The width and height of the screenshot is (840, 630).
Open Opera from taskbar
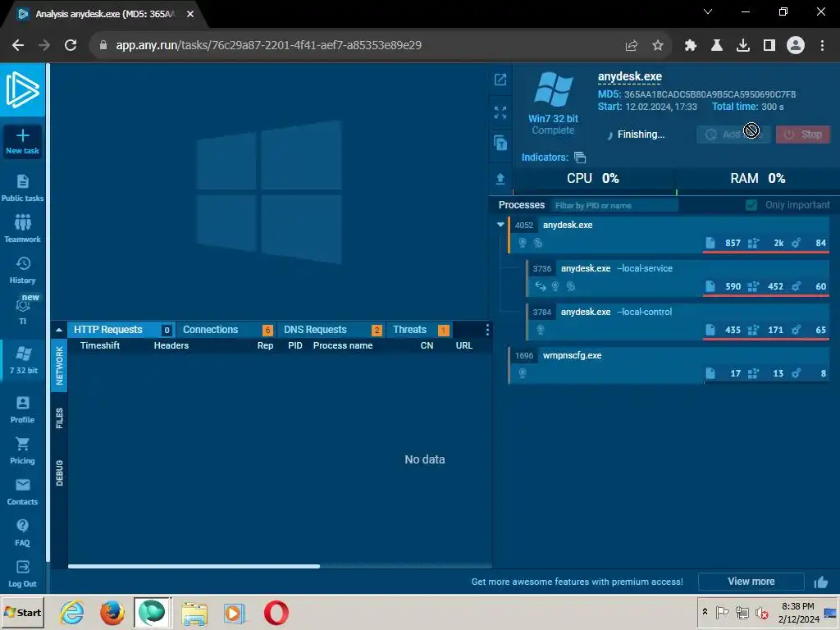(276, 612)
